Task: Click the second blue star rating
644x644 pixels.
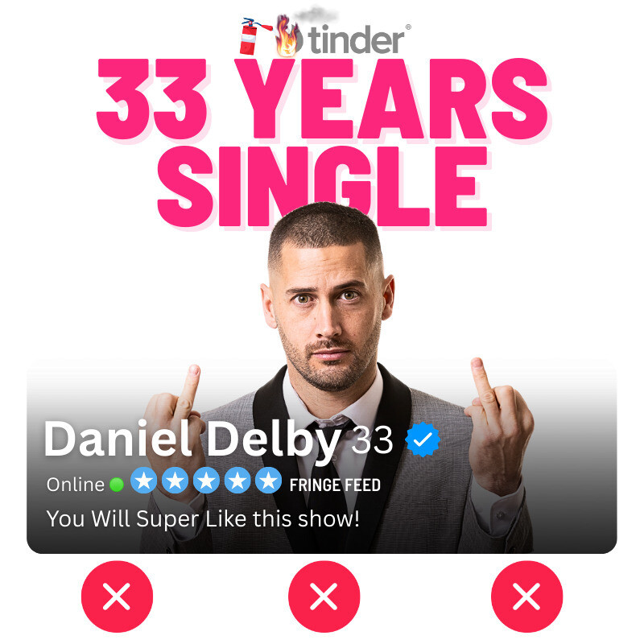Action: click(175, 480)
